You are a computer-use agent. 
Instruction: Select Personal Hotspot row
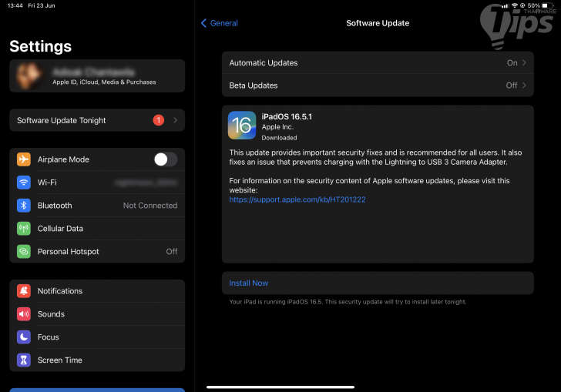[x=97, y=251]
